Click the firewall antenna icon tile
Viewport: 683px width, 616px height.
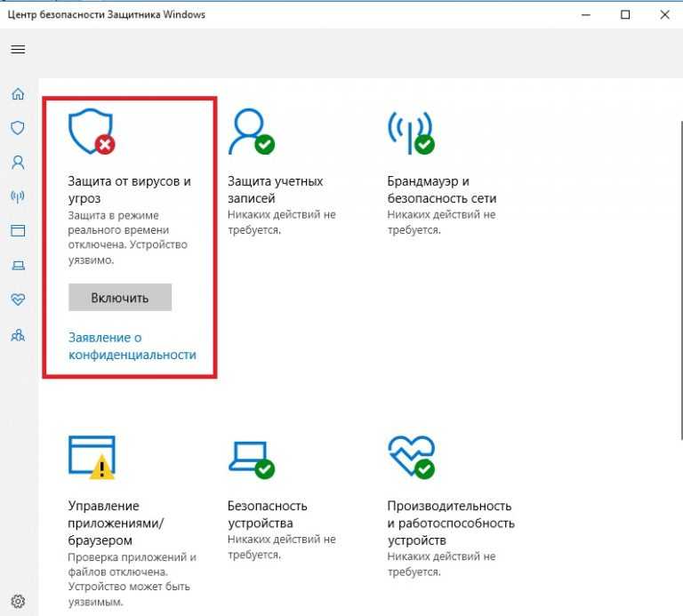point(411,132)
